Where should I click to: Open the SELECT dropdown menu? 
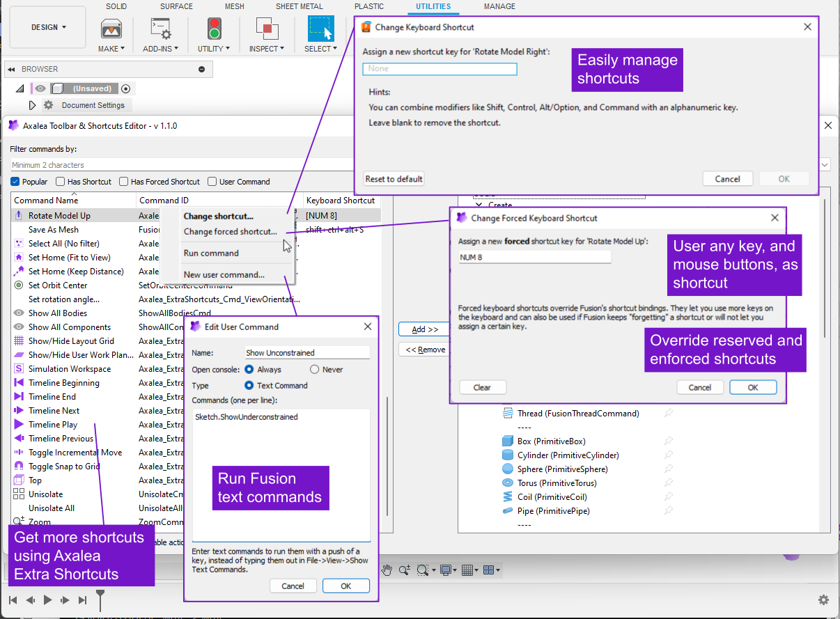pyautogui.click(x=321, y=49)
